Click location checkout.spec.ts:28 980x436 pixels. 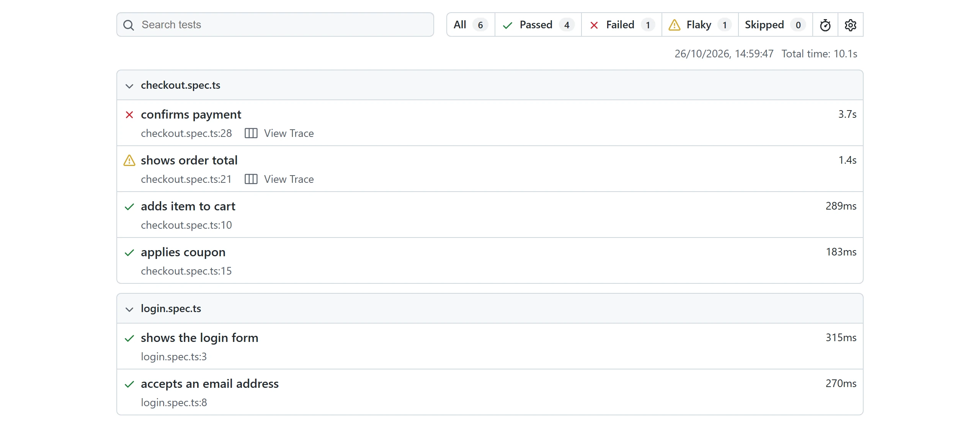186,133
